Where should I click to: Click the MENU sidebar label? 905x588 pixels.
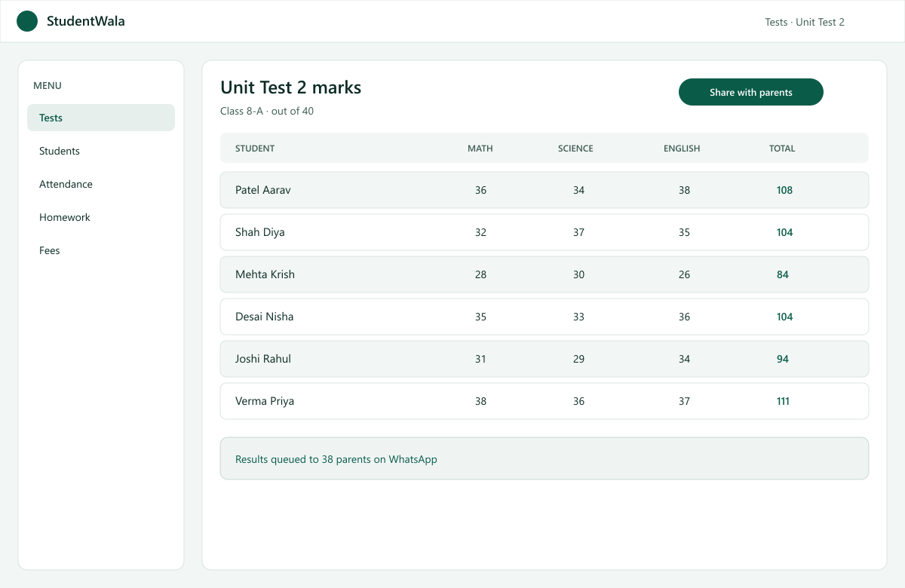coord(48,86)
